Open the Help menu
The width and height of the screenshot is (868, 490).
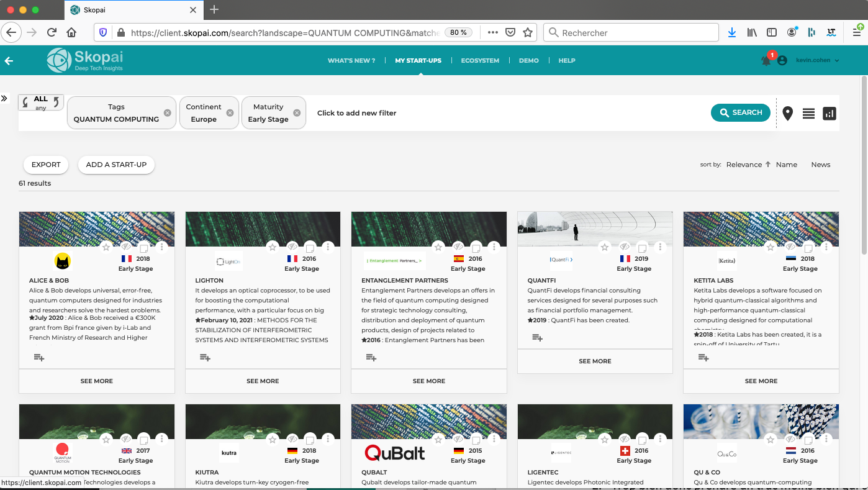click(567, 60)
